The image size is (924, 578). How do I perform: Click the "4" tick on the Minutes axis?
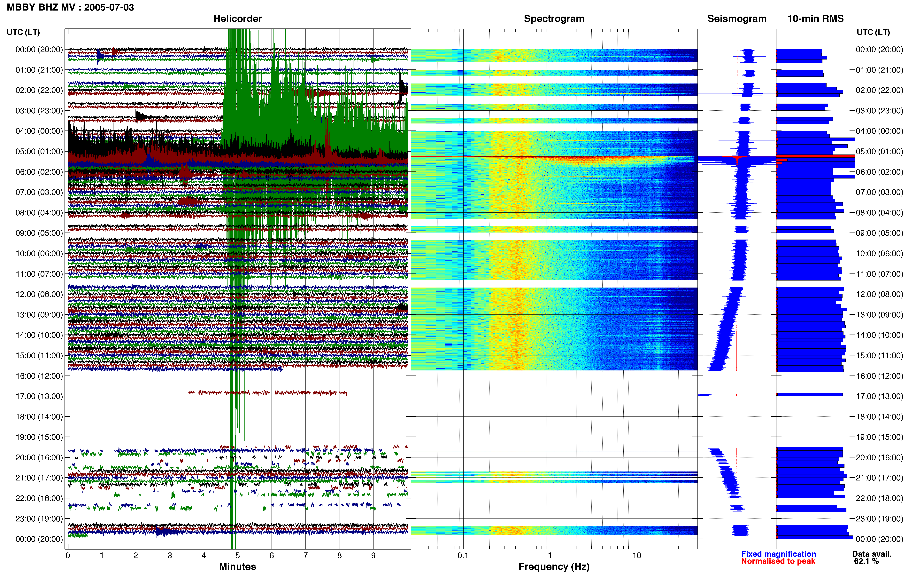click(x=204, y=555)
